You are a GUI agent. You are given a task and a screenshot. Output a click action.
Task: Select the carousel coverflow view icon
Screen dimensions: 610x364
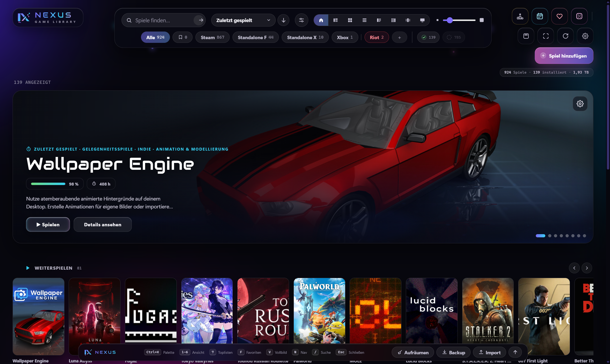pos(408,20)
